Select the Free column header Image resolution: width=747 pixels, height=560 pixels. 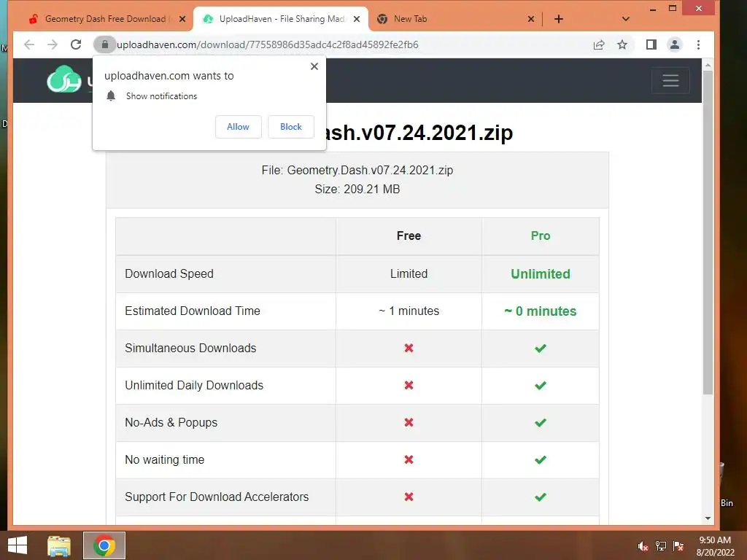[x=409, y=236]
